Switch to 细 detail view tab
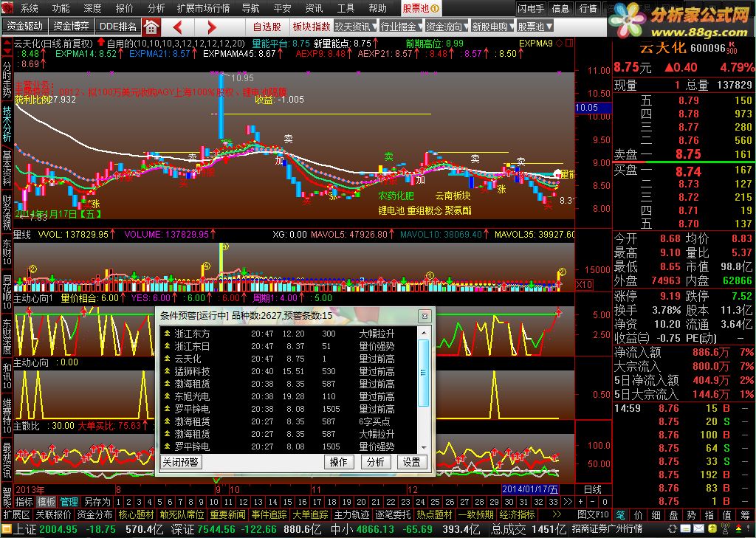Screen dimensions: 756x538 656,515
